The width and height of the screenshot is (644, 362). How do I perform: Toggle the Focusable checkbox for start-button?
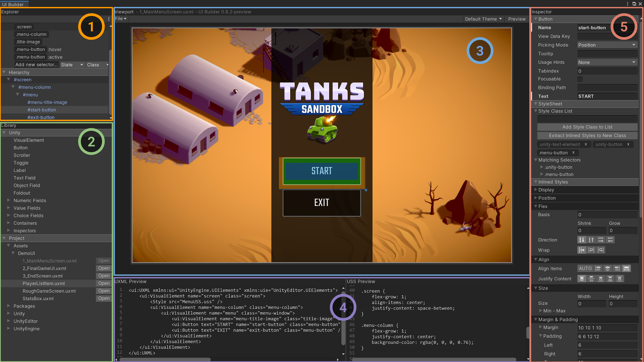[x=580, y=79]
